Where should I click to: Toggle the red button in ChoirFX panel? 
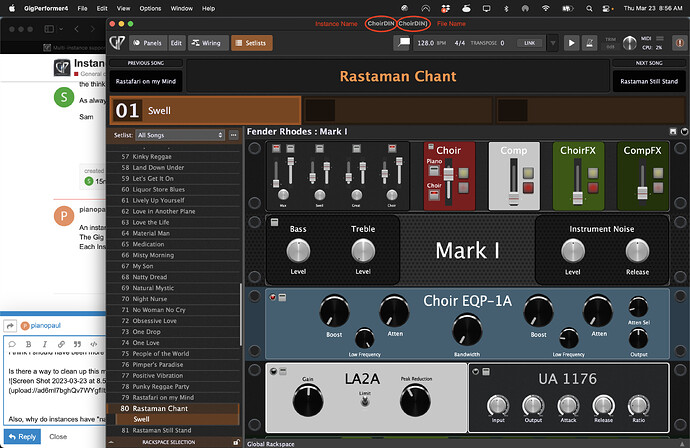coord(593,188)
